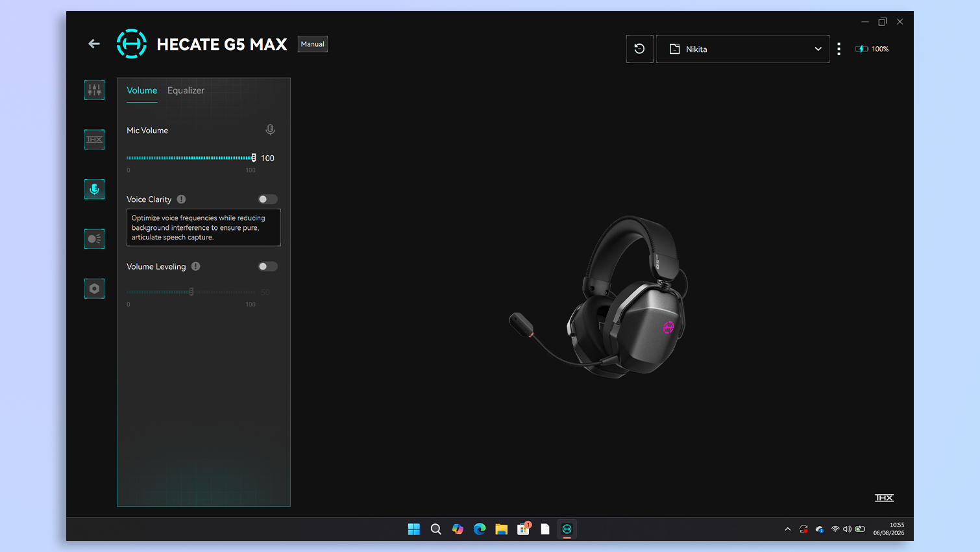Click the HECATE logo emblem in the header
The width and height of the screenshot is (980, 552).
coord(131,44)
